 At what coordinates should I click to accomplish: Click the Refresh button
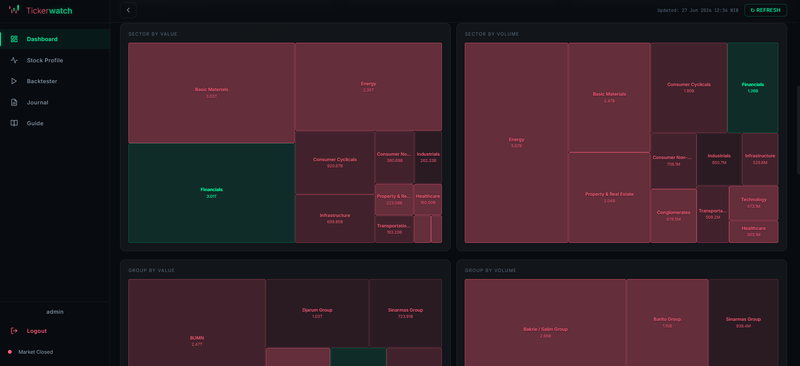(x=765, y=10)
